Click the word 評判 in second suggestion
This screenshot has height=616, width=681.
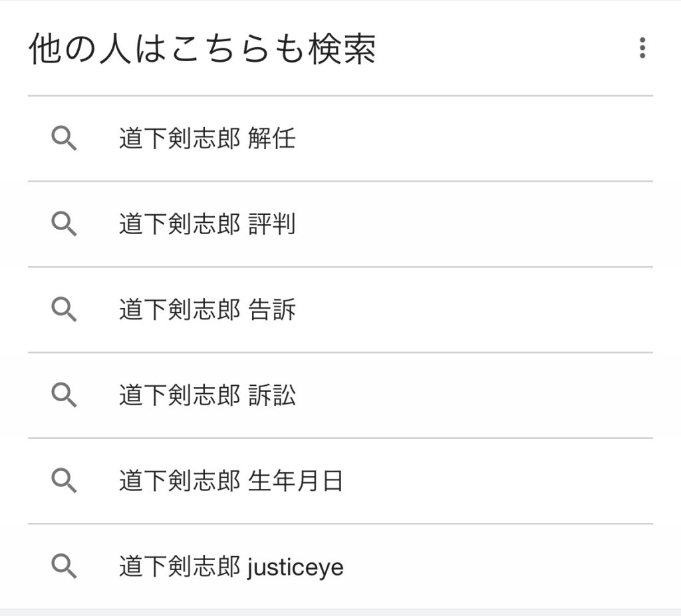(272, 225)
